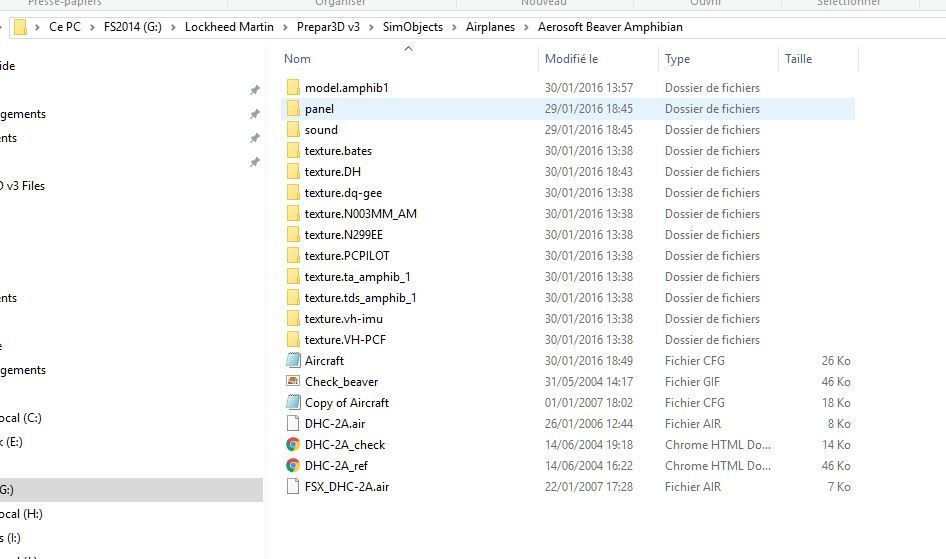
Task: Expand the chevron after Lockheed Martin breadcrumb
Action: click(x=285, y=27)
